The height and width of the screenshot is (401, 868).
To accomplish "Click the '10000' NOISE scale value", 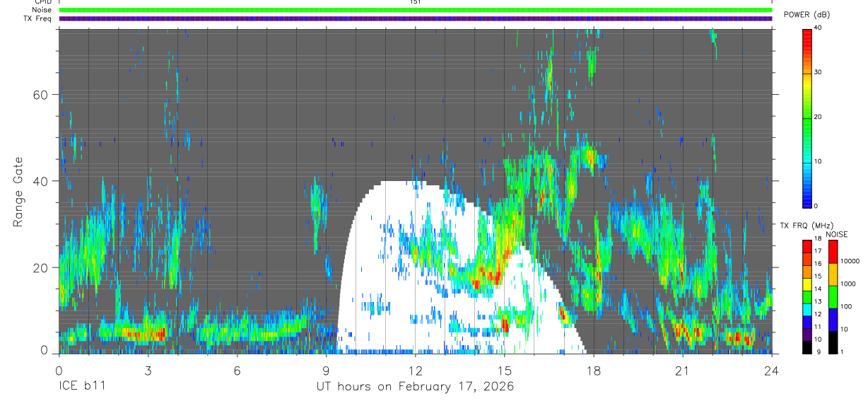I will 850,262.
